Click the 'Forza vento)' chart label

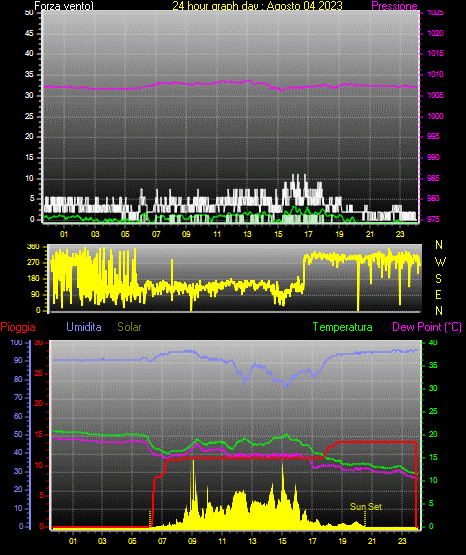pos(64,6)
